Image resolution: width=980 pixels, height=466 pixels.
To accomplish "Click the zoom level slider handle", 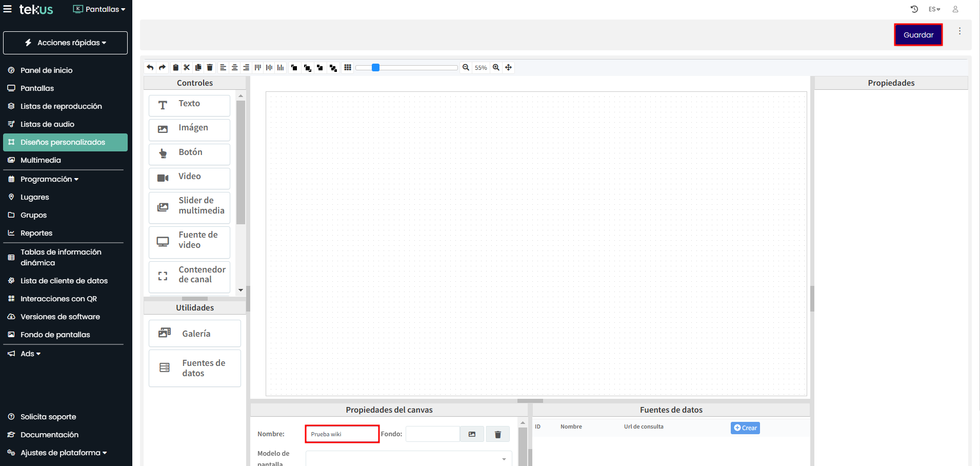I will pyautogui.click(x=375, y=67).
